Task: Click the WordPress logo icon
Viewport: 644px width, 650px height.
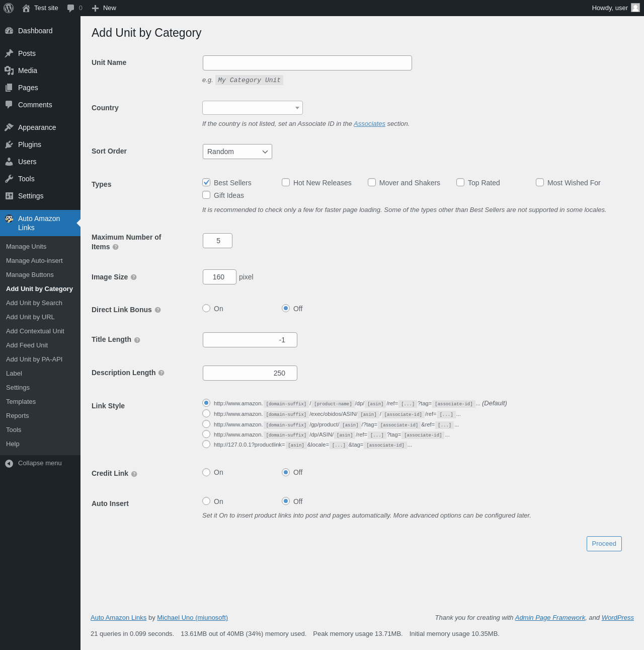Action: 9,8
